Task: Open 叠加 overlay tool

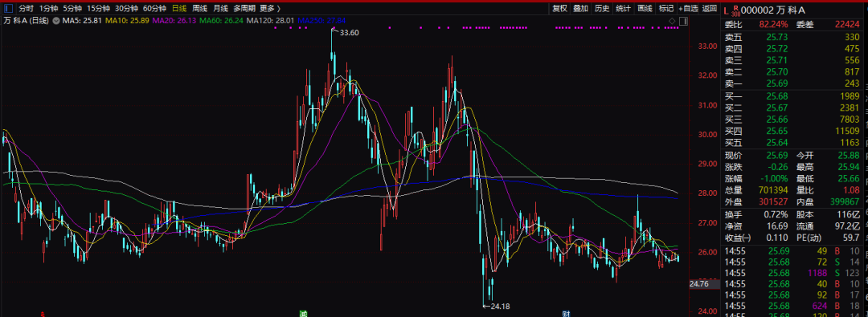Action: (581, 8)
